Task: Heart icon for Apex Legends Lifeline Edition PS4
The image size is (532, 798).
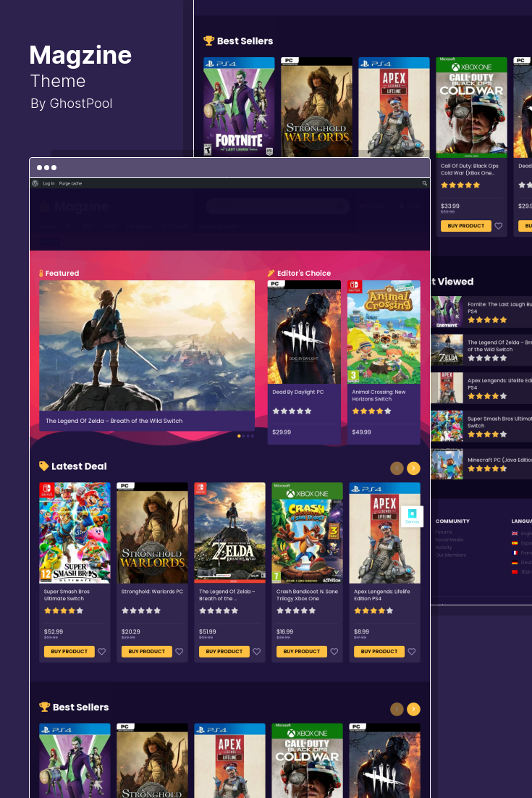Action: (411, 652)
